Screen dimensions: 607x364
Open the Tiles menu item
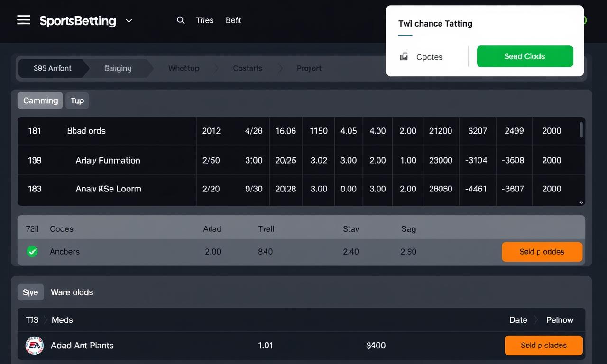coord(204,20)
